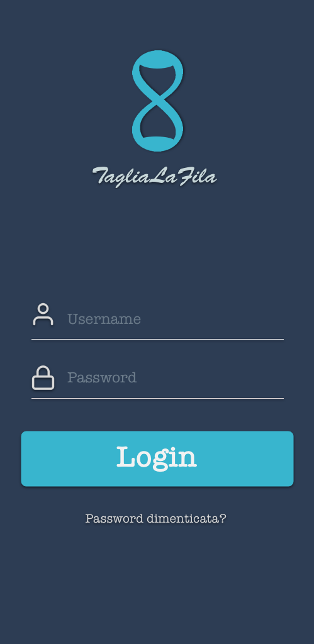
Task: Click the Login button
Action: 157,458
